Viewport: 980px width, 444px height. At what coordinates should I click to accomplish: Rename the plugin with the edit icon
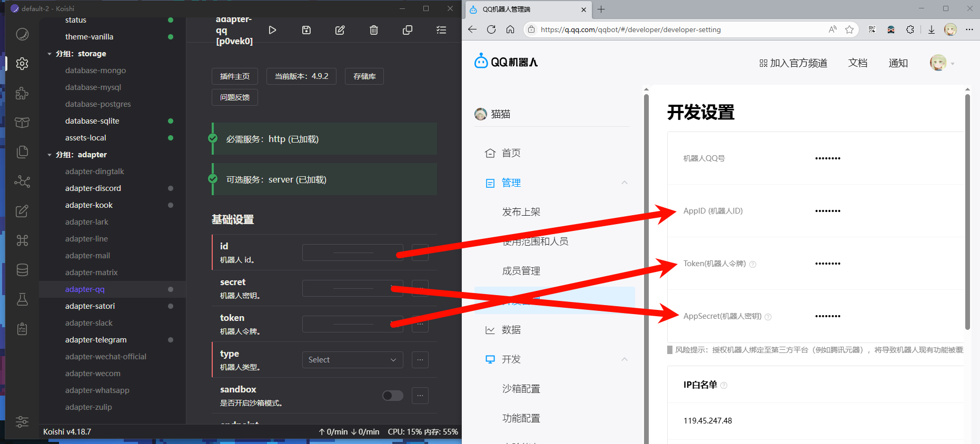click(x=340, y=30)
